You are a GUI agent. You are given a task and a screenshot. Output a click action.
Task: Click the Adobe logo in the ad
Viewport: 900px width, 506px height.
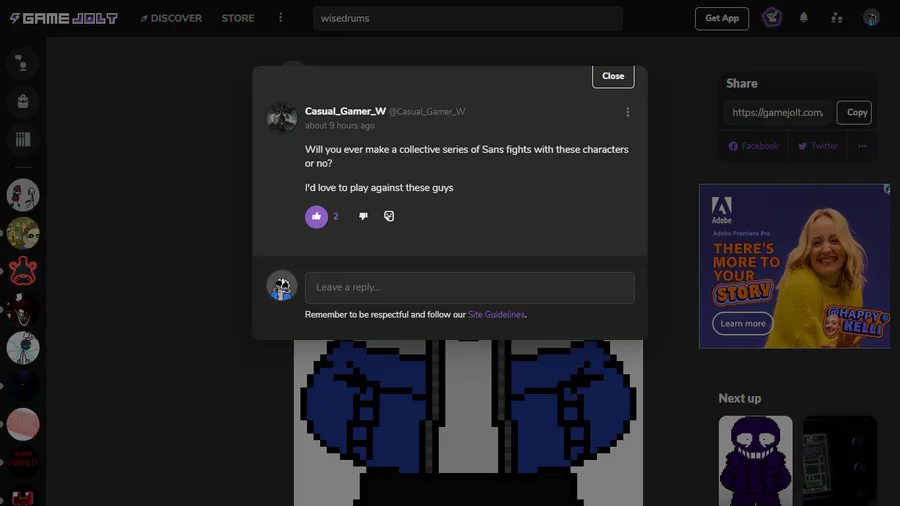pyautogui.click(x=721, y=210)
